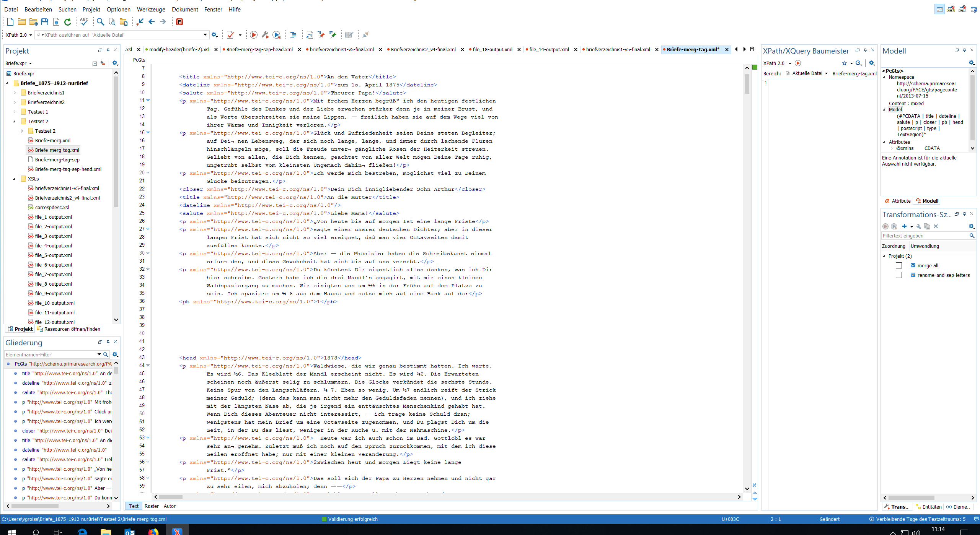
Task: Collapse the XSLs folder
Action: (15, 179)
